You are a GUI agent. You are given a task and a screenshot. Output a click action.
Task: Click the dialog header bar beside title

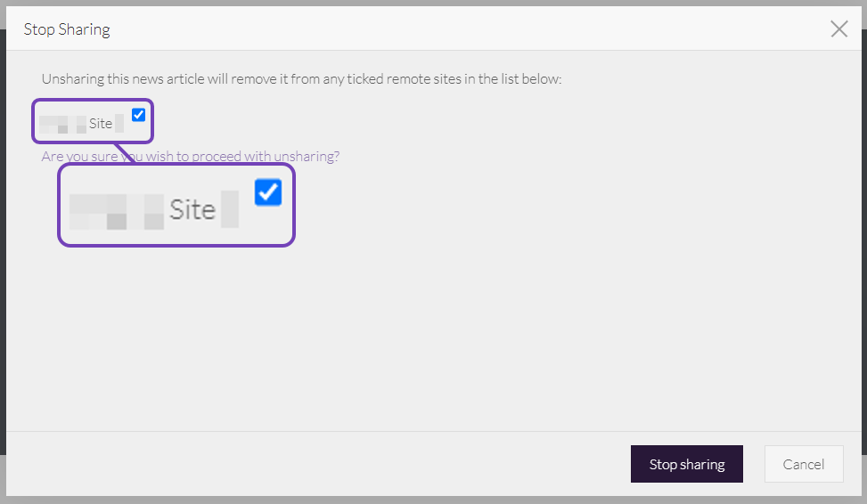pyautogui.click(x=470, y=28)
